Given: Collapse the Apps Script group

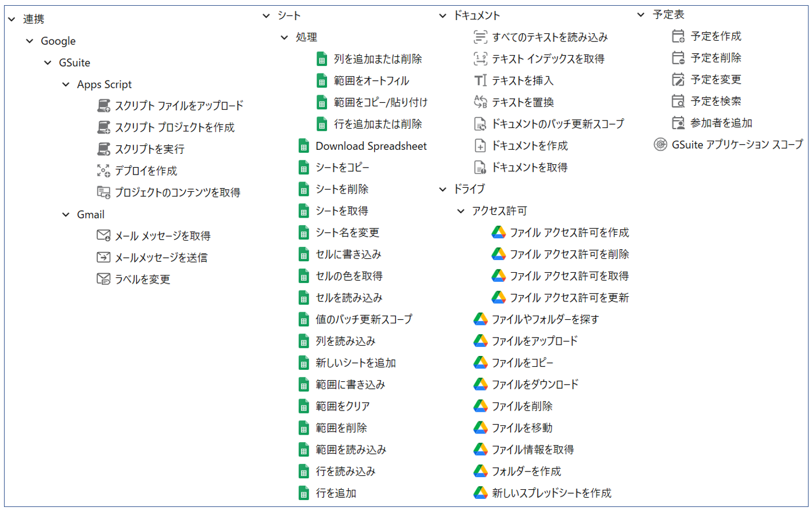Looking at the screenshot, I should click(x=66, y=84).
